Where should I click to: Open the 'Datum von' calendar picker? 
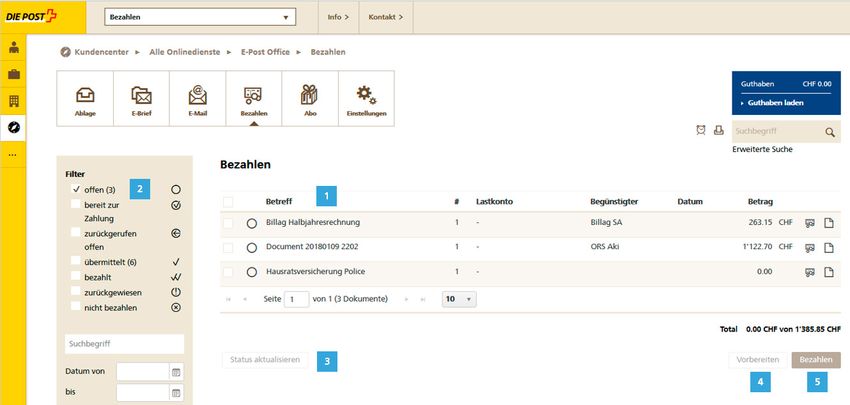click(176, 372)
